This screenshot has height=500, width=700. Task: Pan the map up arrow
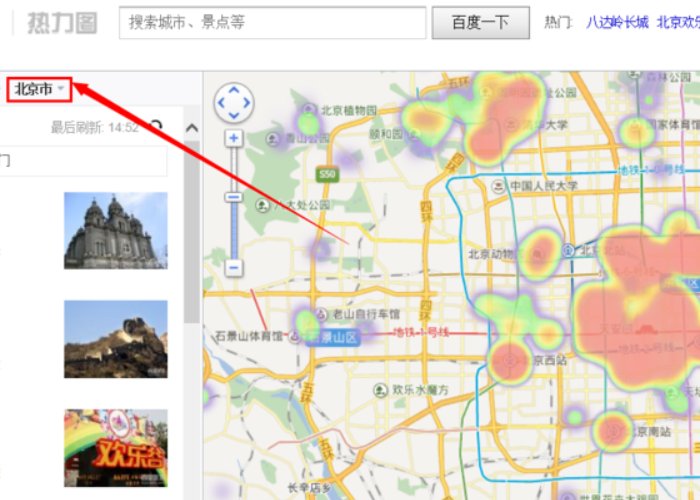pos(234,91)
